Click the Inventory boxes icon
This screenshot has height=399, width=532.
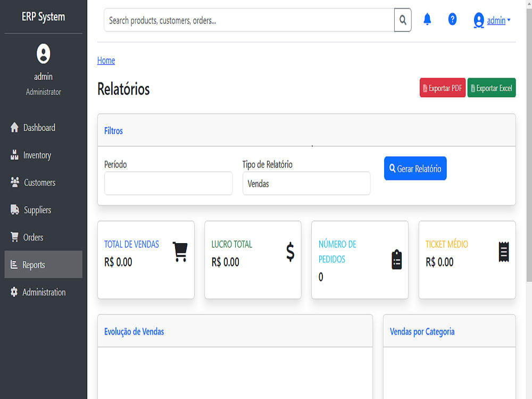point(14,155)
